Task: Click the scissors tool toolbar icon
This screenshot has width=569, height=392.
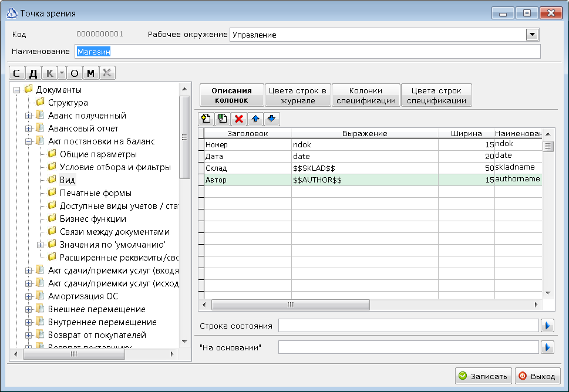Action: pos(107,73)
